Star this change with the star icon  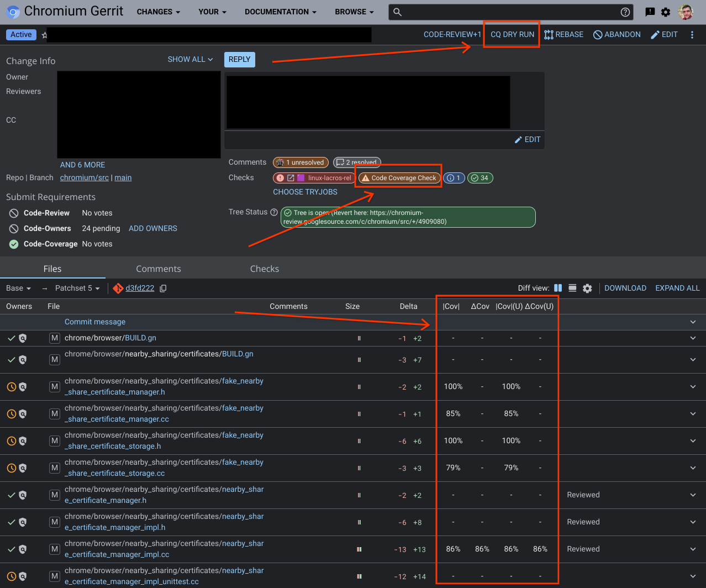44,35
